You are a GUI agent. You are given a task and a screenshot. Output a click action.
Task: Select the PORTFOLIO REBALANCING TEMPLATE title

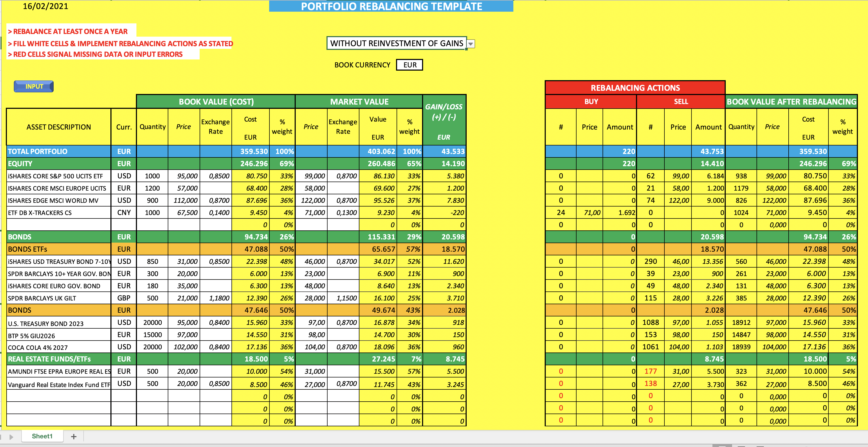[x=391, y=6]
